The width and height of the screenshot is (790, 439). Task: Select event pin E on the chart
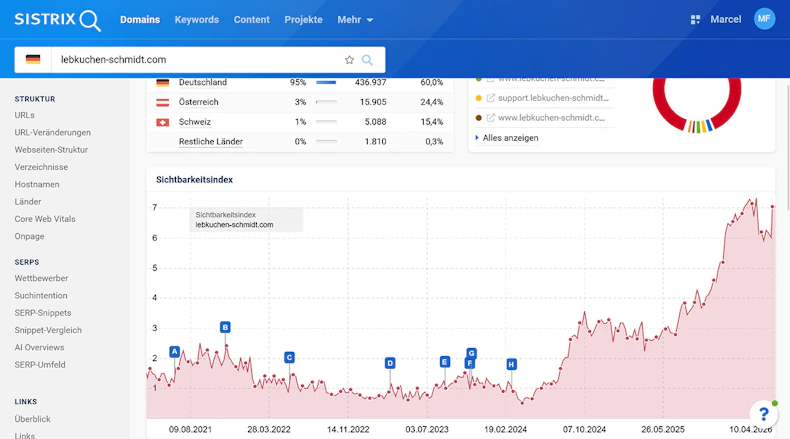pyautogui.click(x=444, y=362)
